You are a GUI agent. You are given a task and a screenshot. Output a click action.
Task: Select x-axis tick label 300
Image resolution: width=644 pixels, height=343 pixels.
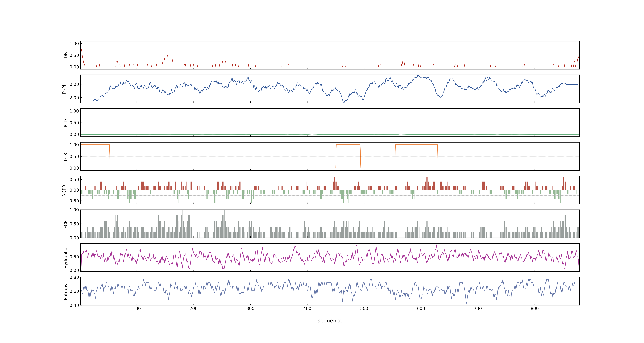click(x=250, y=309)
